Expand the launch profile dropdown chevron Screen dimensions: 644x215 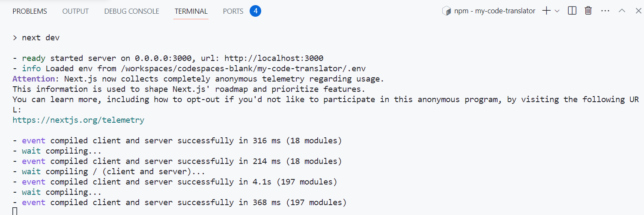(x=557, y=11)
